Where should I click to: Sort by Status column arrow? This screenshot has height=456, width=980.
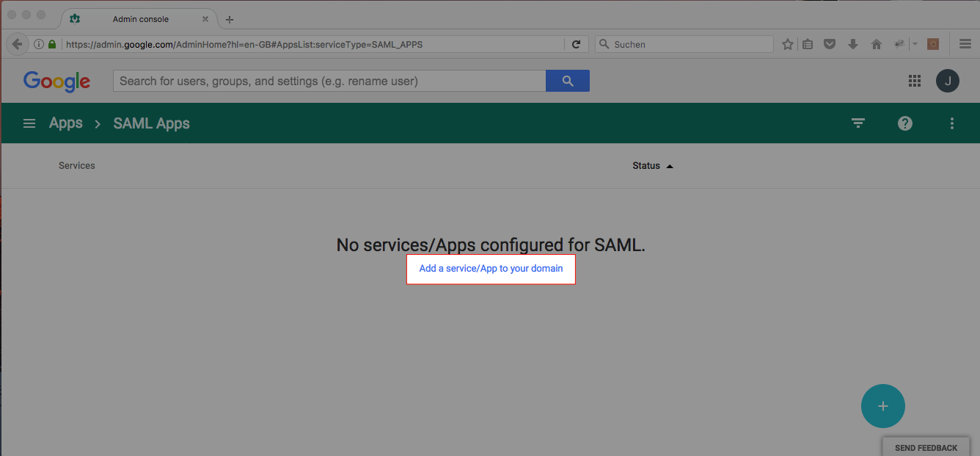coord(670,166)
